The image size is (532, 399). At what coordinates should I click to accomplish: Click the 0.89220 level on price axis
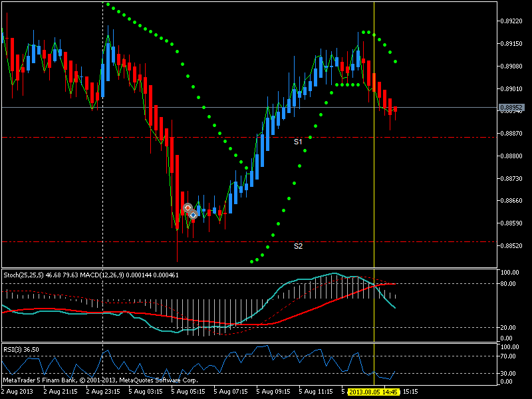pyautogui.click(x=512, y=21)
